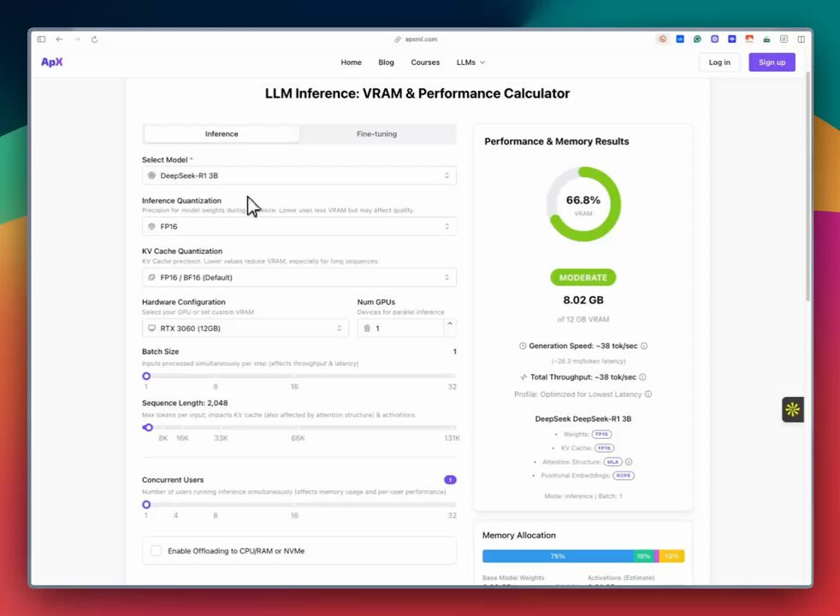Click the red circular extension icon
Image resolution: width=840 pixels, height=616 pixels.
[663, 39]
